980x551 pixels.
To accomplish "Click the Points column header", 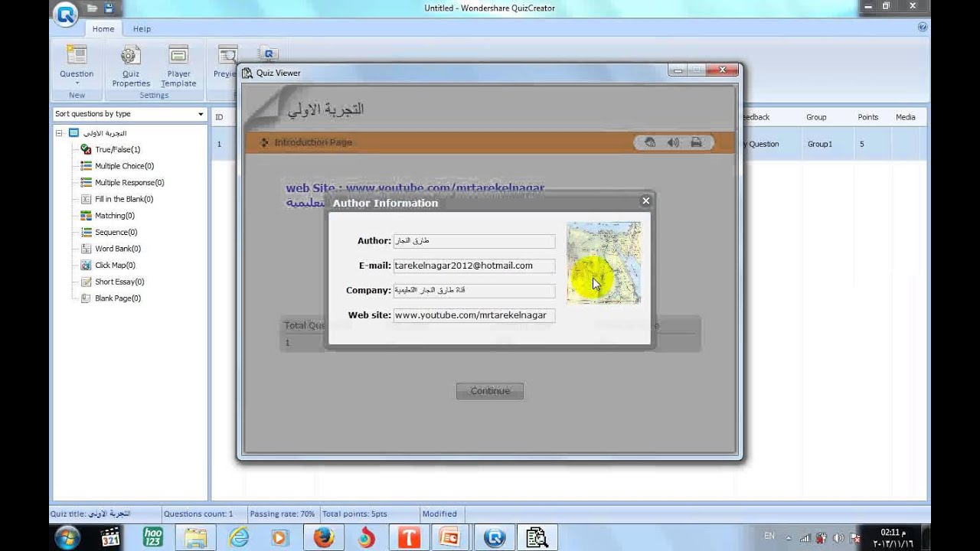I will pos(867,117).
